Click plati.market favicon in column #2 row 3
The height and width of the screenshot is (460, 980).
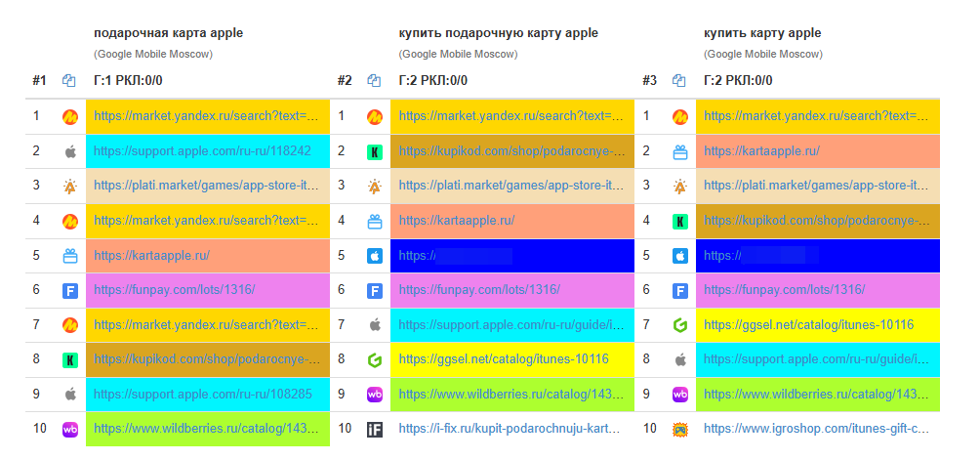pos(375,187)
